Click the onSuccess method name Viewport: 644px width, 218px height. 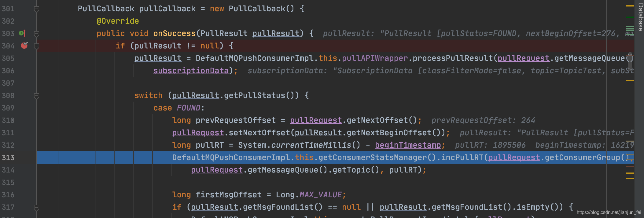[x=174, y=33]
